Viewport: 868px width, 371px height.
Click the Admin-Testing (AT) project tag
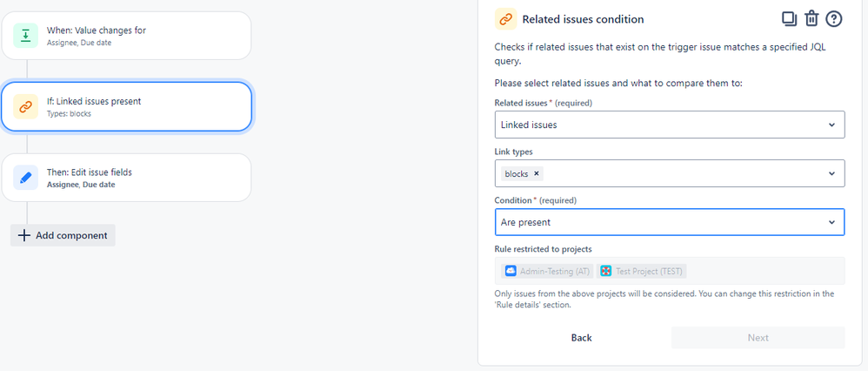pyautogui.click(x=548, y=271)
